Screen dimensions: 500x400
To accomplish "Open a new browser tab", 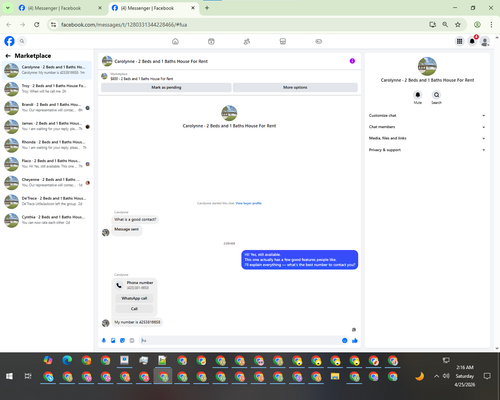I will [207, 8].
